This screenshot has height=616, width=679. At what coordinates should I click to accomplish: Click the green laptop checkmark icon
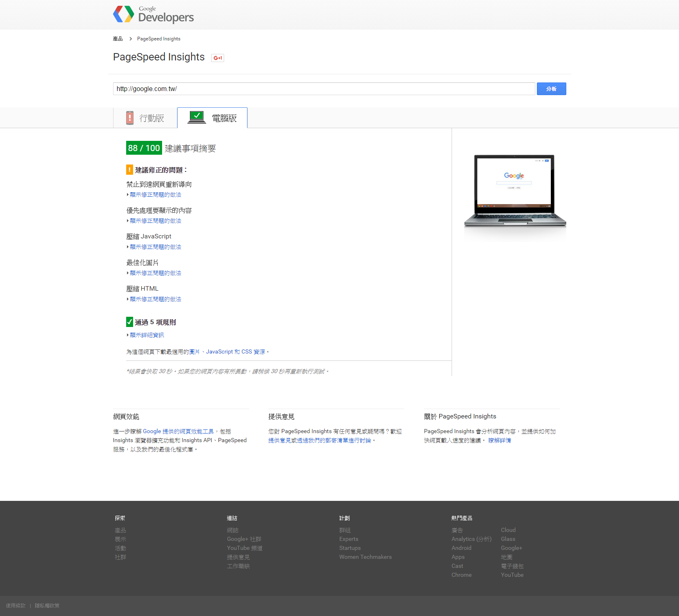[x=196, y=117]
